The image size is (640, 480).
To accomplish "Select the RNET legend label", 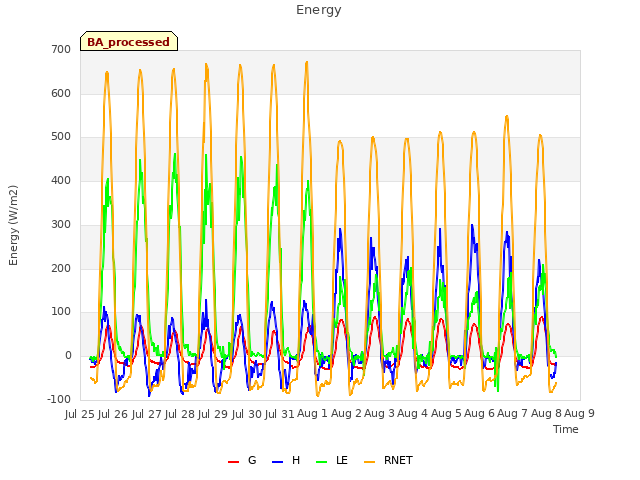I will coord(398,460).
